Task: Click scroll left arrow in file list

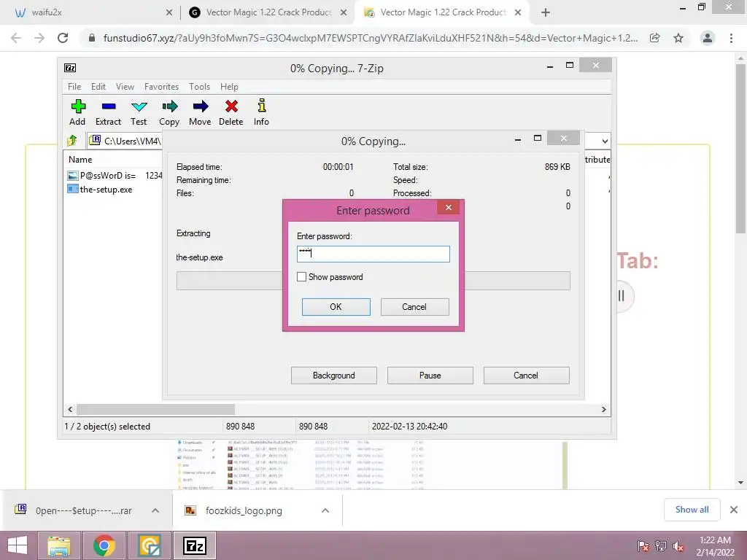Action: coord(70,410)
